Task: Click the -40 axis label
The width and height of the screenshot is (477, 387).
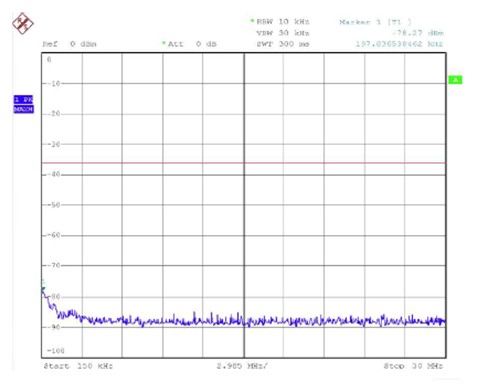Action: tap(53, 174)
